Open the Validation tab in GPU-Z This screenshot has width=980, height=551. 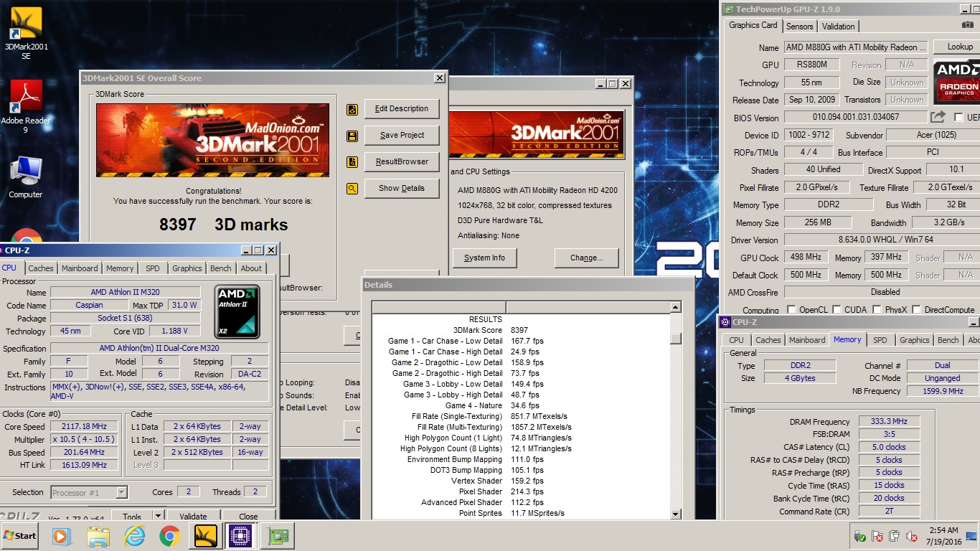[839, 26]
